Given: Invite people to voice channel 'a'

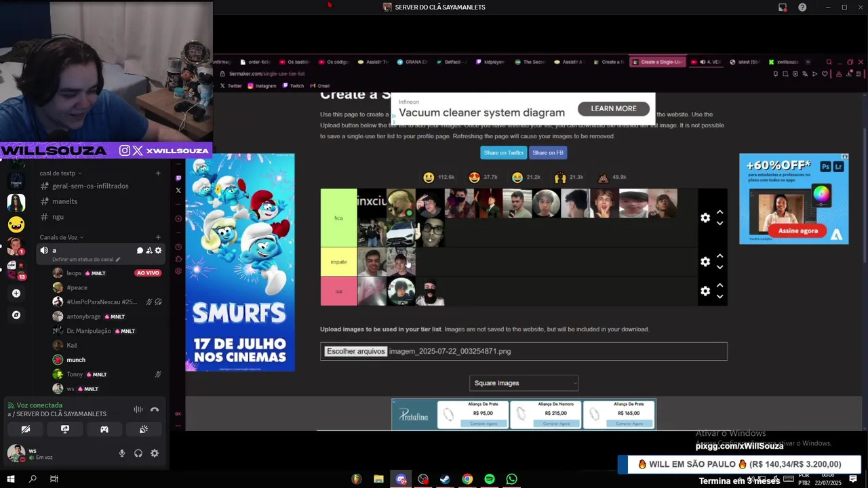Looking at the screenshot, I should click(x=149, y=251).
